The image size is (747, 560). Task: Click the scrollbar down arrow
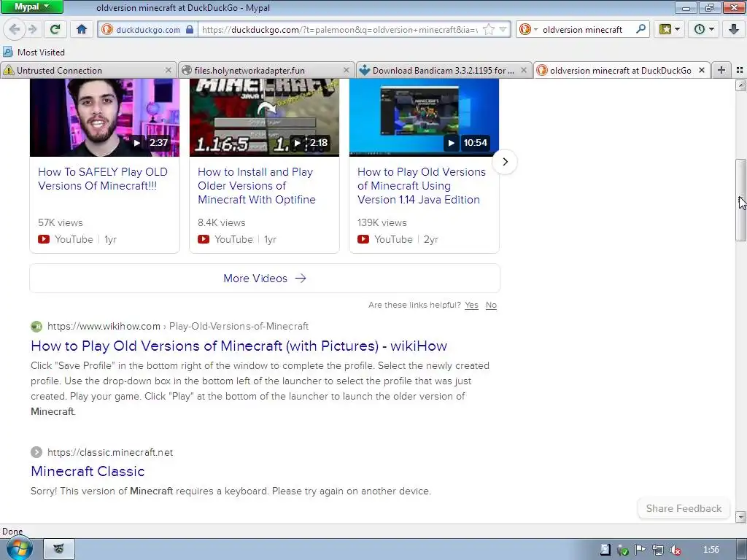click(x=740, y=516)
